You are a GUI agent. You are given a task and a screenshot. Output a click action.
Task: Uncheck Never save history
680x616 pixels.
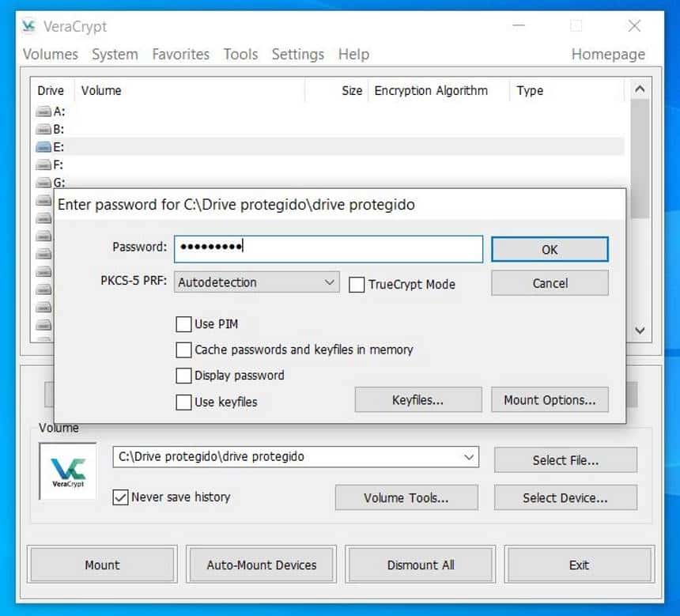point(120,497)
